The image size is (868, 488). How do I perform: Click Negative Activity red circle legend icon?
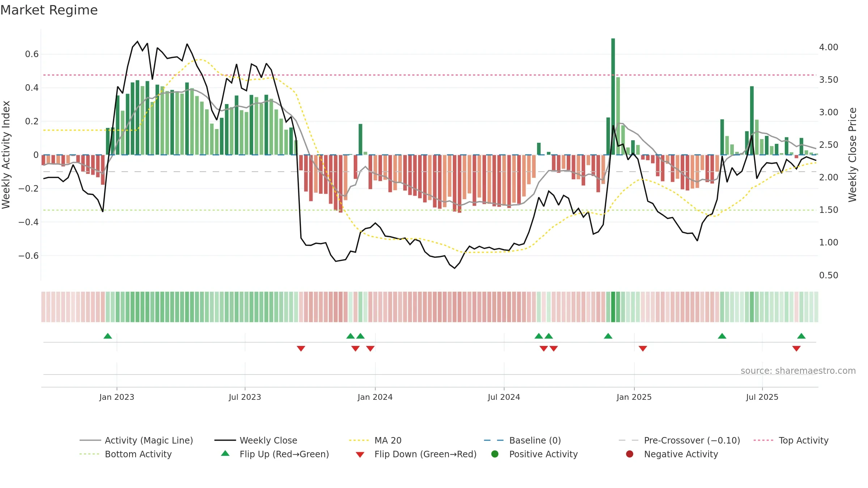pos(630,454)
